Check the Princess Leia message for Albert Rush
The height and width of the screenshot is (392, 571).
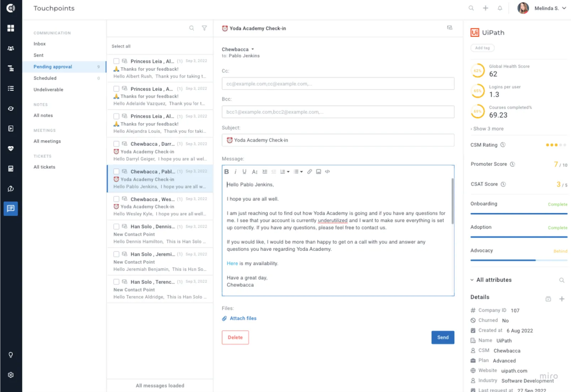pyautogui.click(x=116, y=61)
